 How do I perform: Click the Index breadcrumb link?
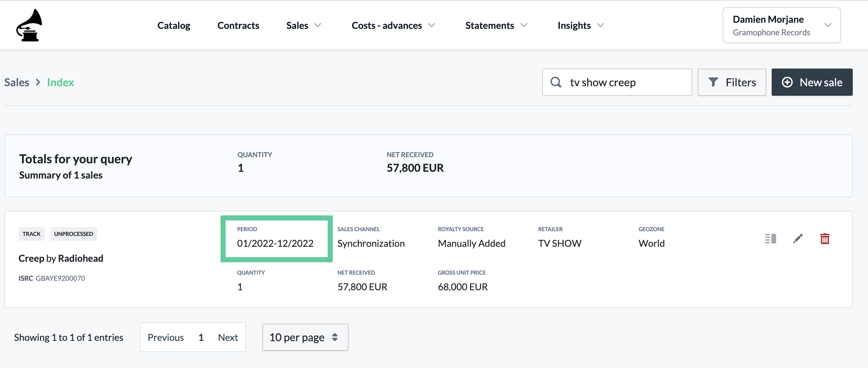point(60,82)
